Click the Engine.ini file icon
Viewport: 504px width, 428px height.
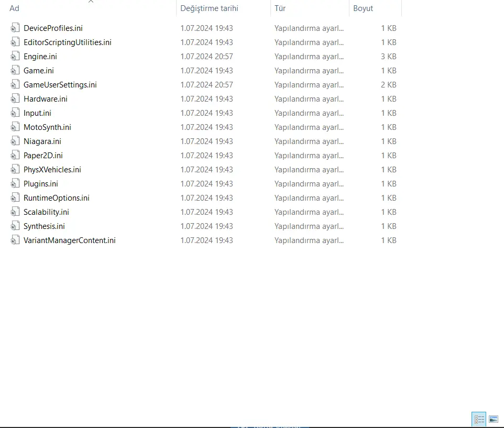point(15,56)
